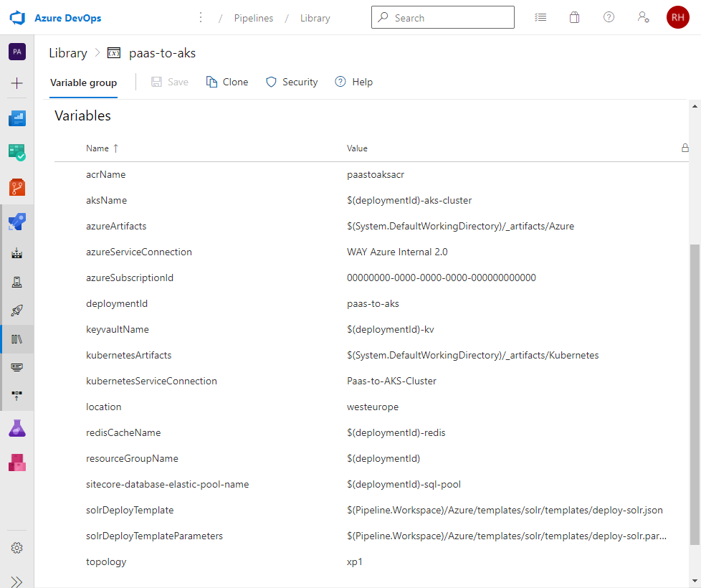701x588 pixels.
Task: Select sitecore-database-elastic-pool-name variable
Action: (x=167, y=484)
